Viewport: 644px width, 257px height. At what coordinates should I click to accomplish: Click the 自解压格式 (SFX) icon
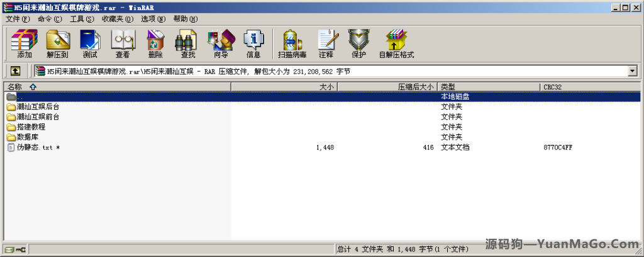[x=396, y=43]
